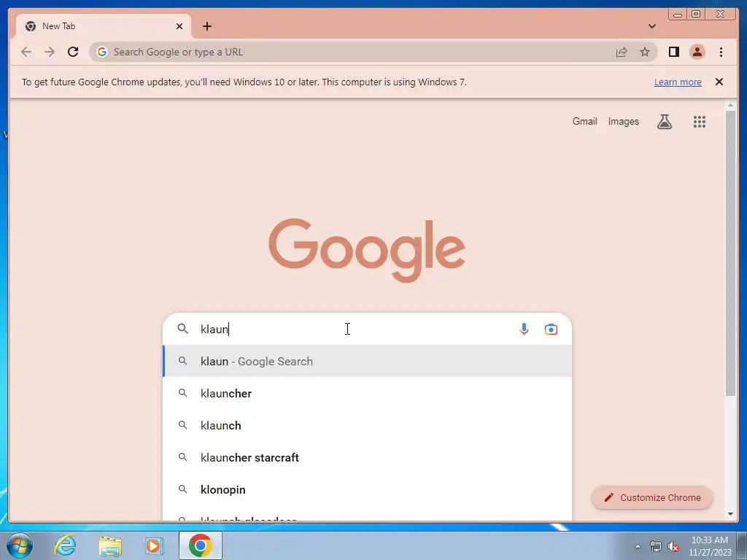Click the muted volume tray icon
The image size is (747, 560).
(673, 547)
